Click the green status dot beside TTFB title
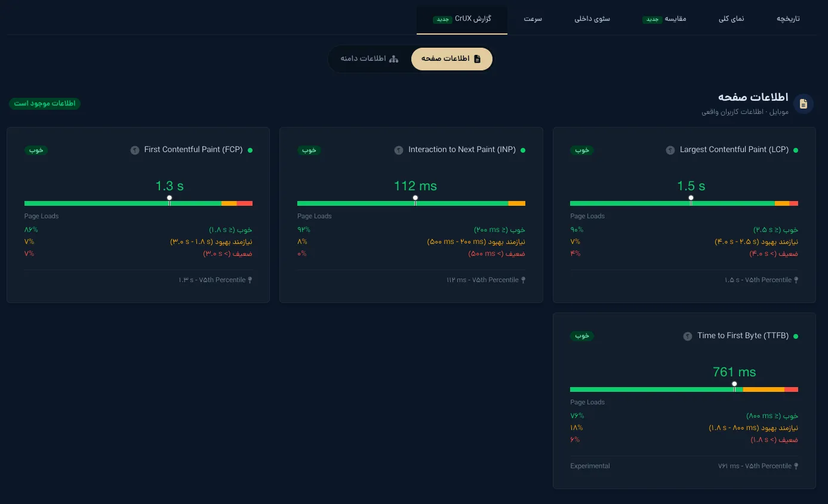Image resolution: width=828 pixels, height=504 pixels. [796, 336]
